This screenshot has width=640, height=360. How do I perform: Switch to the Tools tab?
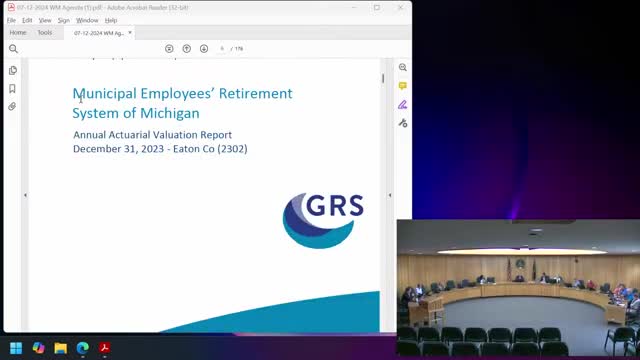45,33
